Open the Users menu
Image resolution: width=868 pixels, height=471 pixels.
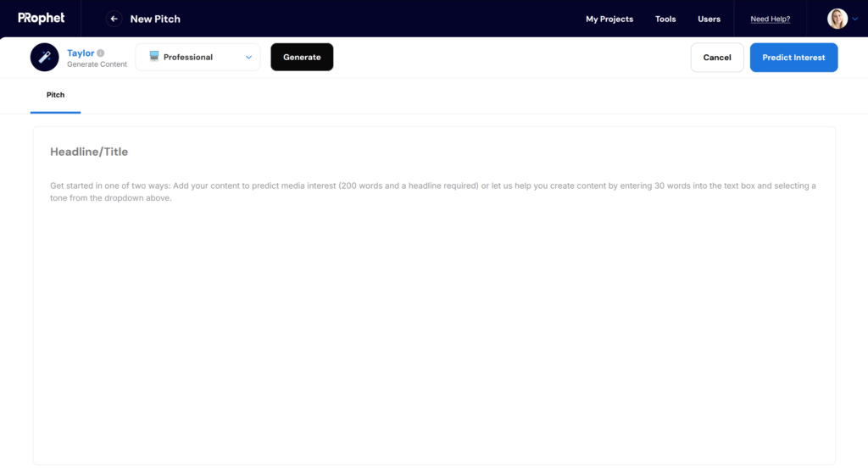point(709,19)
